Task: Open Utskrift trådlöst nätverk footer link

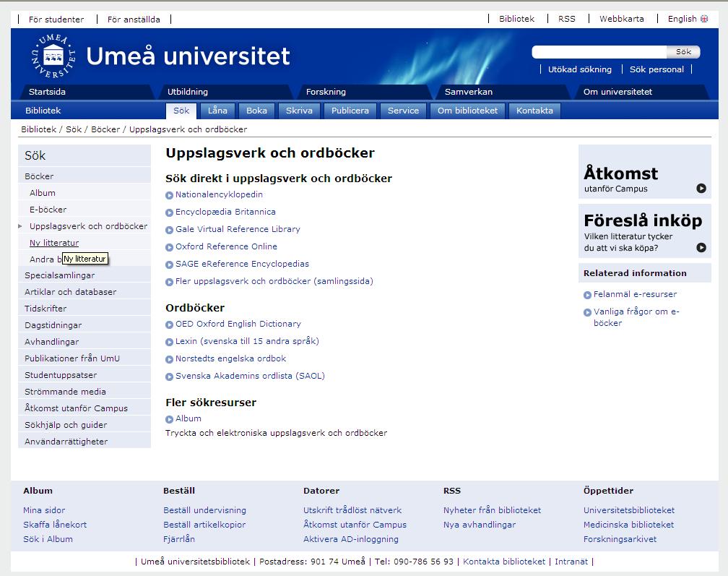Action: [x=352, y=510]
